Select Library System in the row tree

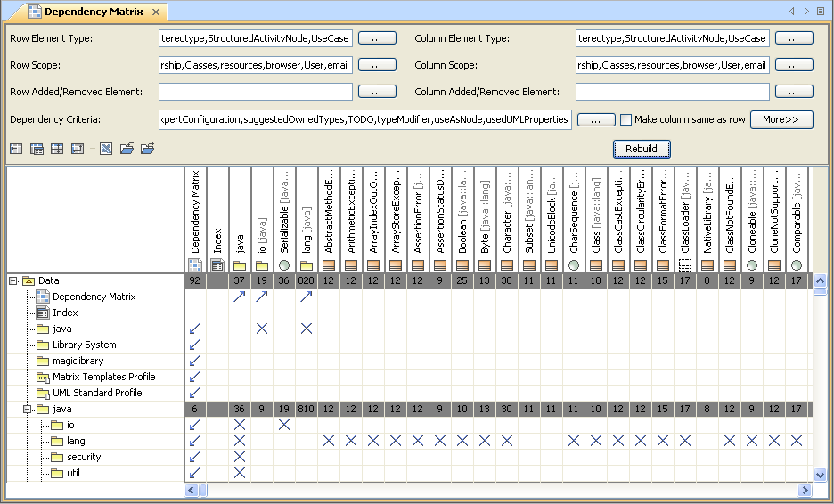click(x=84, y=345)
